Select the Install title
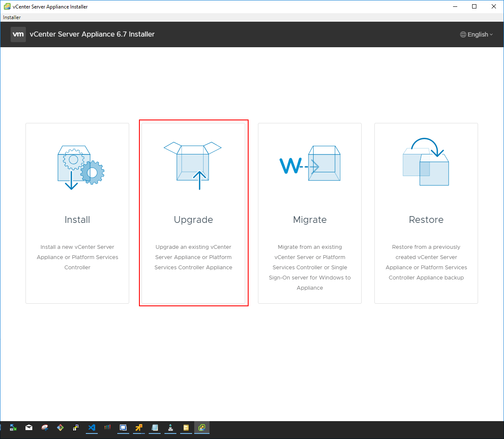Screen dimensions: 504x439 pyautogui.click(x=77, y=219)
